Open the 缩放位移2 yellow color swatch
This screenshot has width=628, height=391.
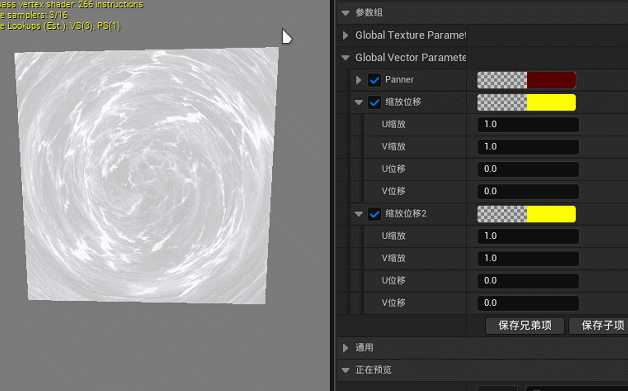pos(526,214)
